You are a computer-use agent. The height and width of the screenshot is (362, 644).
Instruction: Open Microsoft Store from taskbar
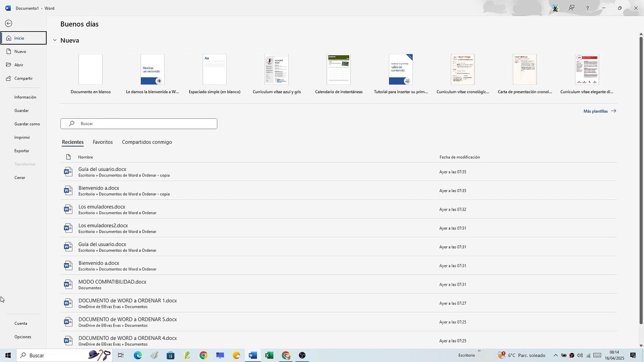click(171, 355)
